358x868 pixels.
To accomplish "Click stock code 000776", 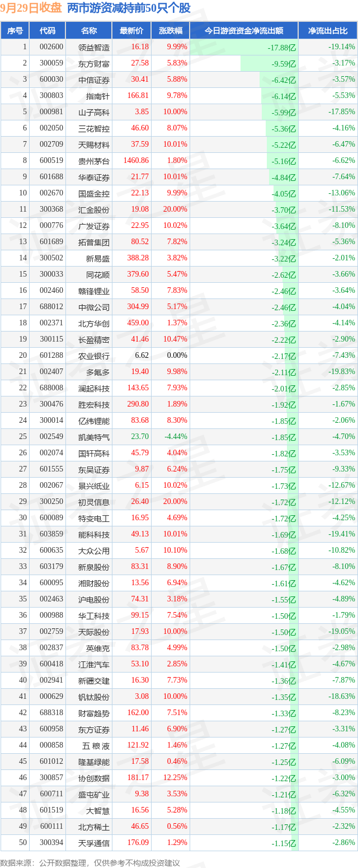I will coord(51,226).
